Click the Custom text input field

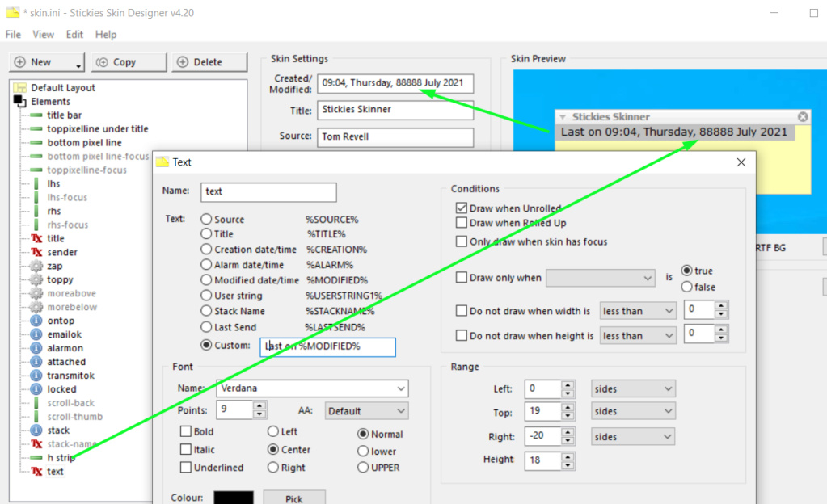coord(327,346)
